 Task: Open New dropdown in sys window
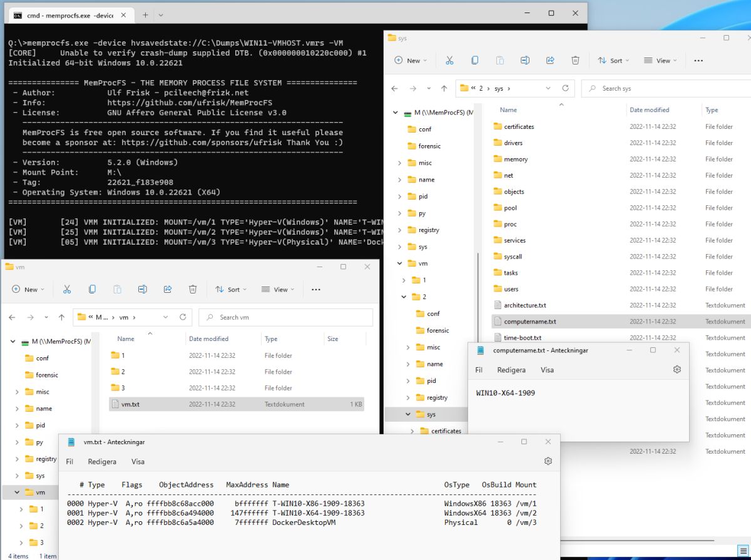click(411, 61)
